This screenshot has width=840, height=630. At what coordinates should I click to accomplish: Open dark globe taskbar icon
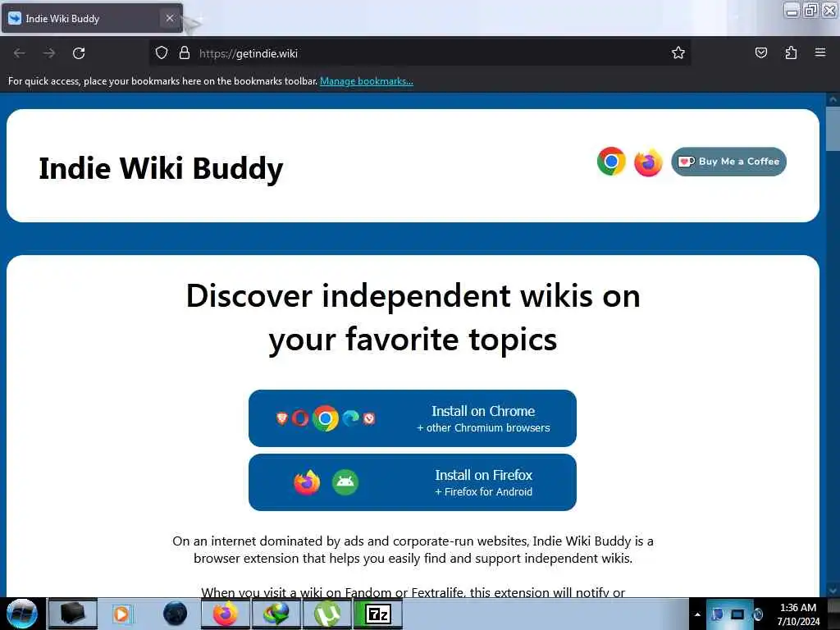tap(175, 614)
